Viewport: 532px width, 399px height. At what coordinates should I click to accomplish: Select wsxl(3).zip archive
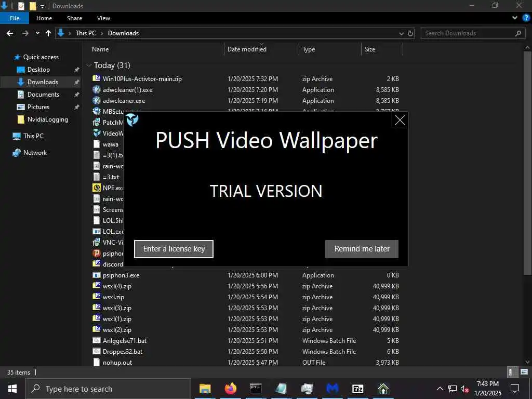pyautogui.click(x=117, y=308)
